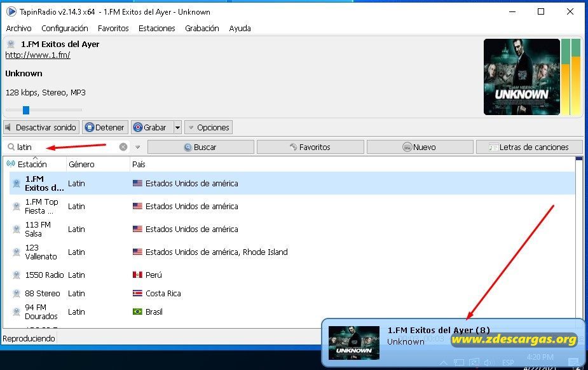Sort by Género column header
The height and width of the screenshot is (370, 588).
pos(98,164)
